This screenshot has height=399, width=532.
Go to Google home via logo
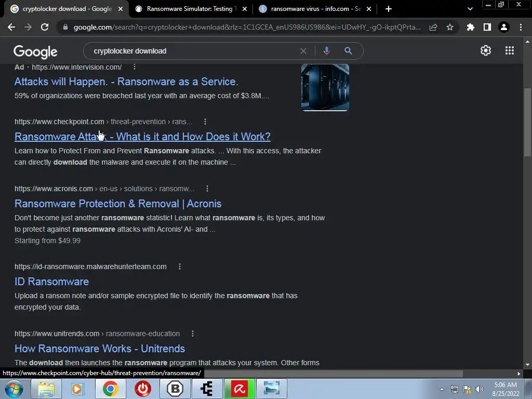[x=35, y=51]
